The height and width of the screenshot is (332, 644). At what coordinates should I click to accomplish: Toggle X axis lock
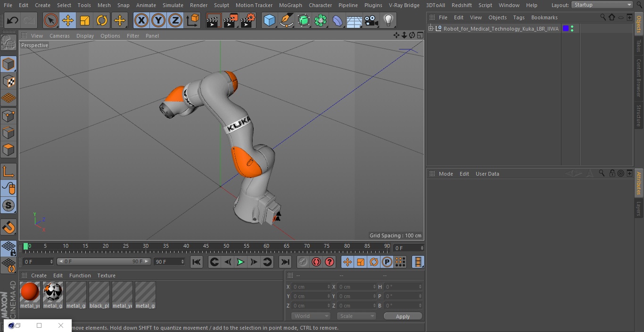pyautogui.click(x=141, y=20)
